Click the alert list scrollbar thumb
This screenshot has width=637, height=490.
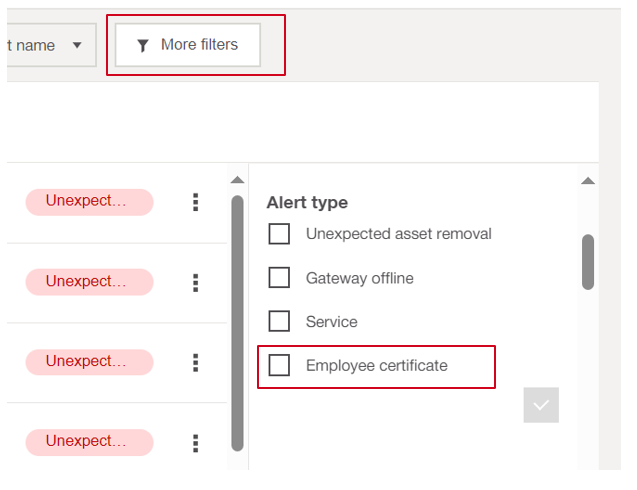(x=237, y=323)
